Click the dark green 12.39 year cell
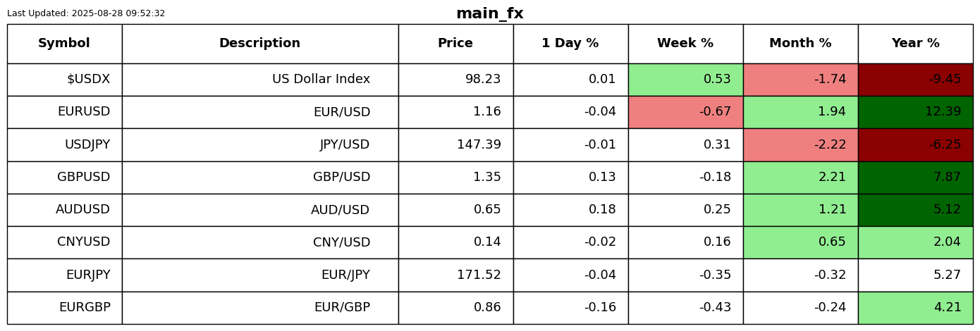Screen dimensions: 980x331 [915, 112]
